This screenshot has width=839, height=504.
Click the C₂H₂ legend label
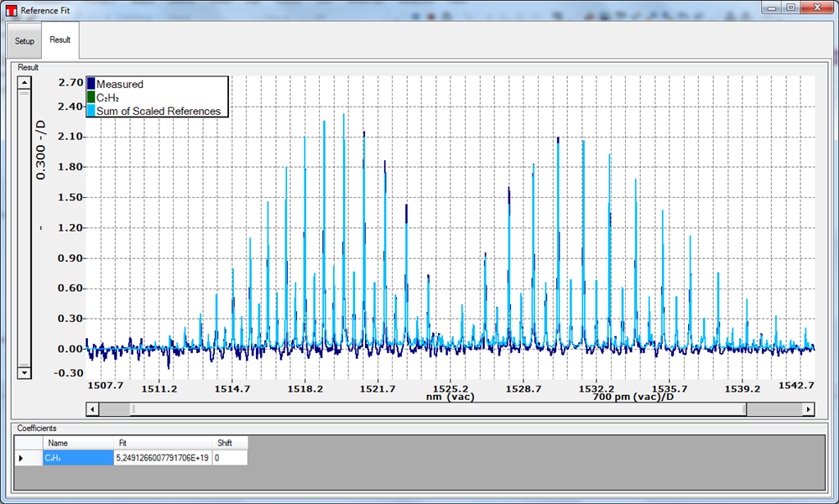(107, 97)
